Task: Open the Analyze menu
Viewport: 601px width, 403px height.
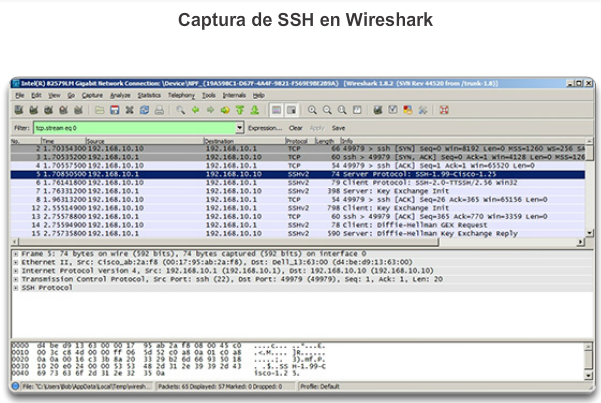Action: click(120, 95)
